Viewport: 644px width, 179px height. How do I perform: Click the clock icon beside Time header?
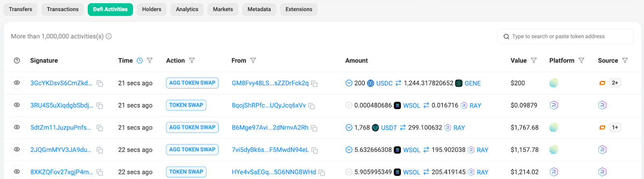point(140,61)
